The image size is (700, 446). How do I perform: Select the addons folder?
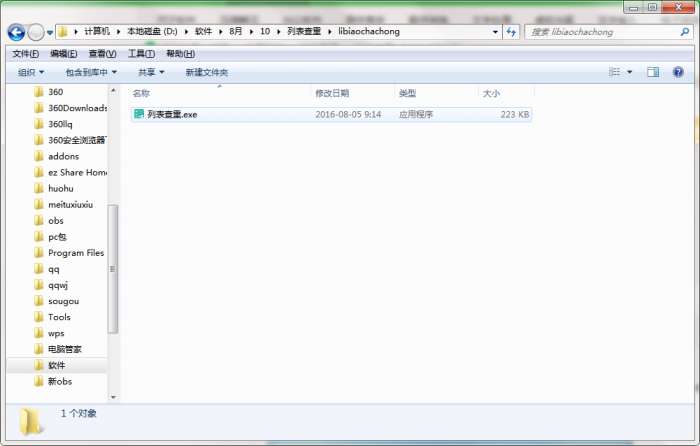(x=63, y=156)
